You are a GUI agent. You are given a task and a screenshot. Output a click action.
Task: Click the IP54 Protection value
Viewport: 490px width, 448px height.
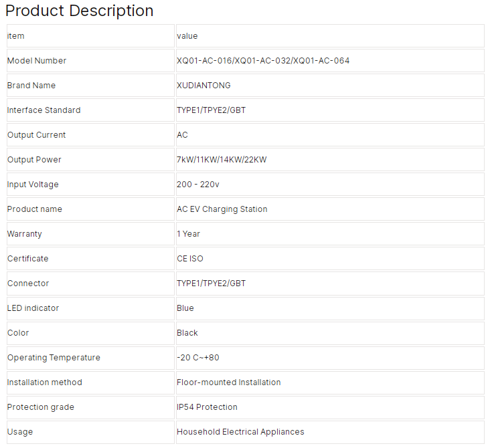(207, 407)
